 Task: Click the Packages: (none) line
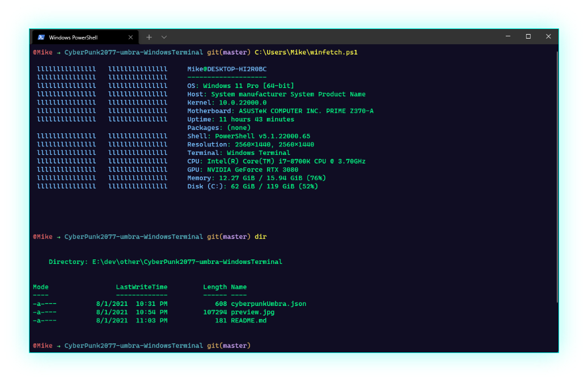pos(219,128)
